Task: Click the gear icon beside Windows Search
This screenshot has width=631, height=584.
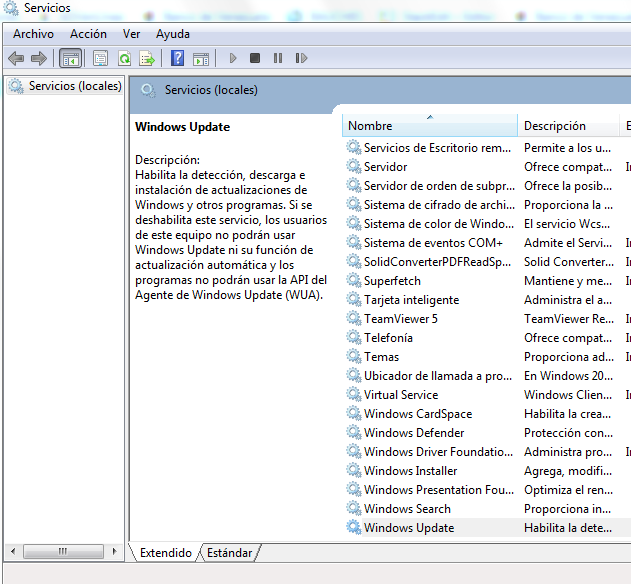Action: coord(354,508)
